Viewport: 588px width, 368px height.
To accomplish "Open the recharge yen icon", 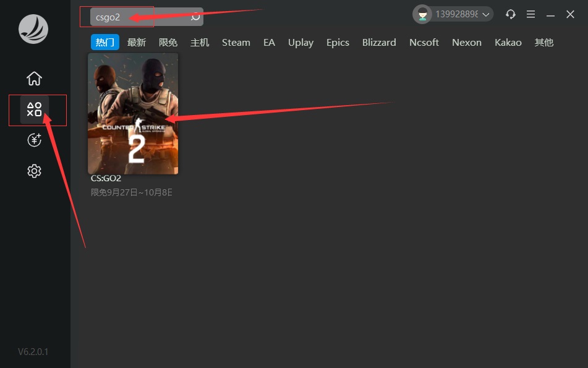I will 34,140.
